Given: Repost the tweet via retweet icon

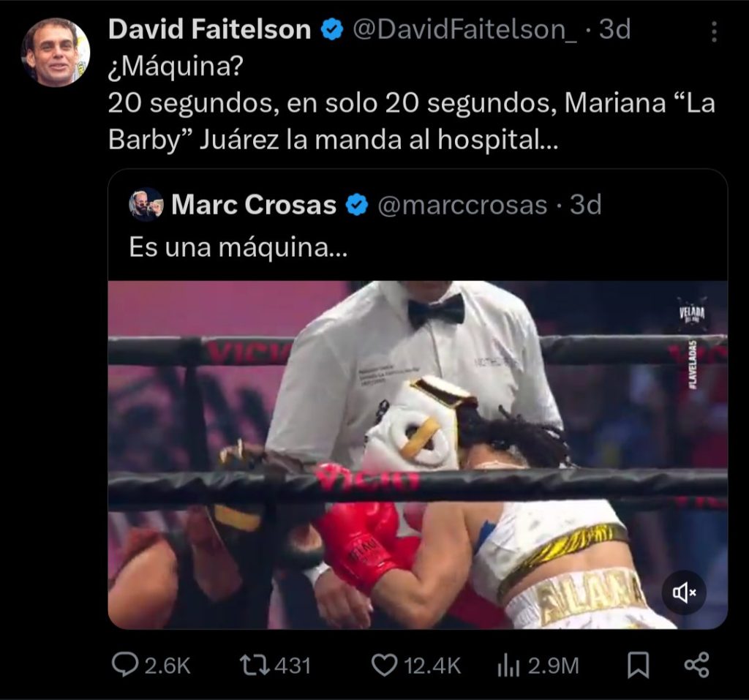Looking at the screenshot, I should pyautogui.click(x=255, y=665).
